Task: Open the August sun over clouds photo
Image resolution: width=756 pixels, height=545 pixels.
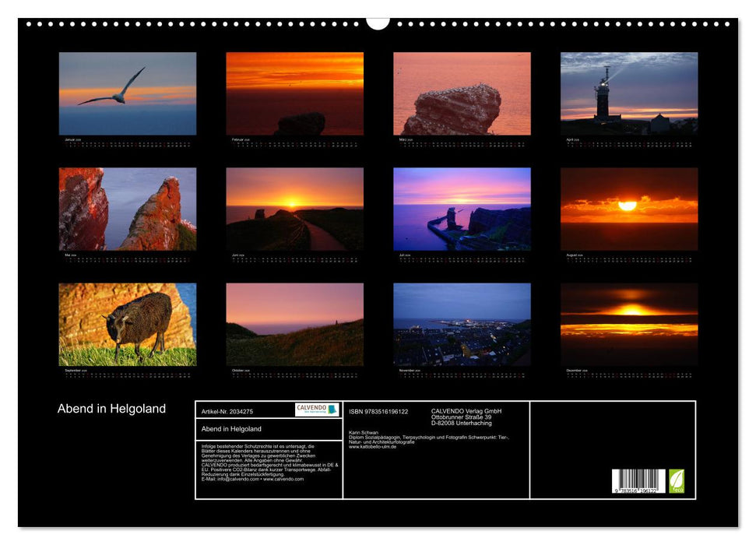Action: (x=629, y=209)
